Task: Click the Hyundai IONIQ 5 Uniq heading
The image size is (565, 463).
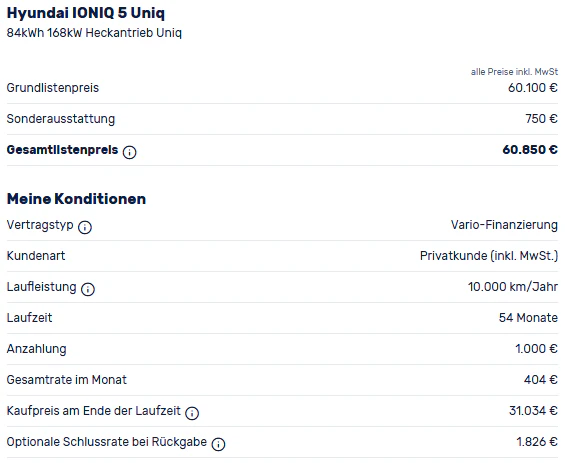Action: coord(86,13)
